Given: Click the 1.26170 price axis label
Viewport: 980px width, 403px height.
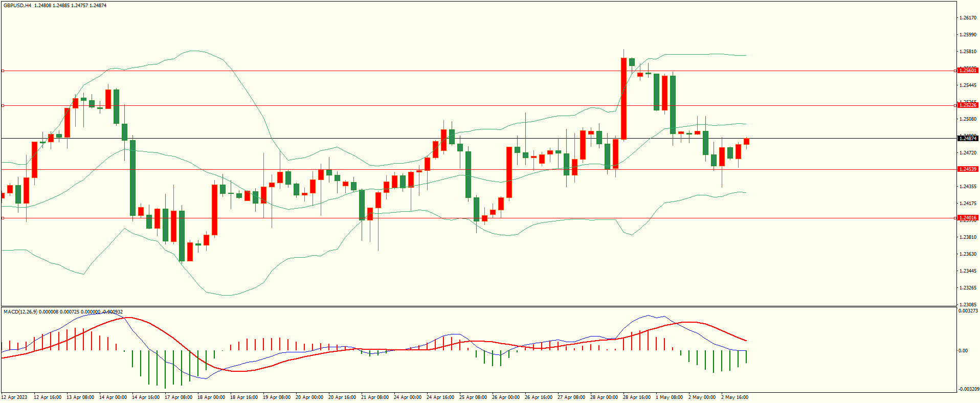Looking at the screenshot, I should tap(968, 18).
